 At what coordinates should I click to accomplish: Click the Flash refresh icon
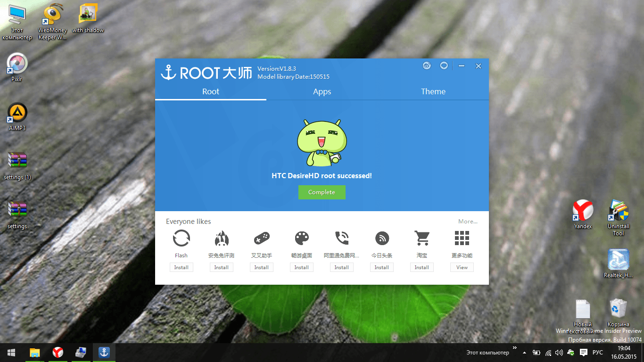coord(181,239)
